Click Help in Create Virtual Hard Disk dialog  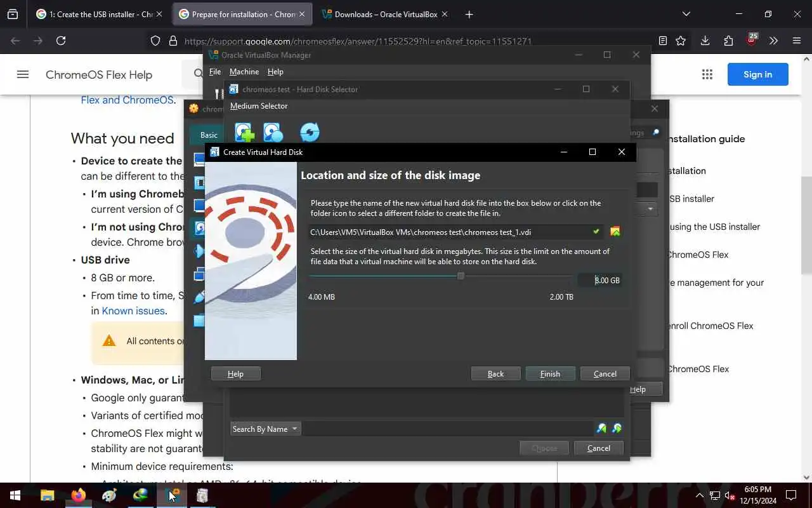pyautogui.click(x=235, y=374)
